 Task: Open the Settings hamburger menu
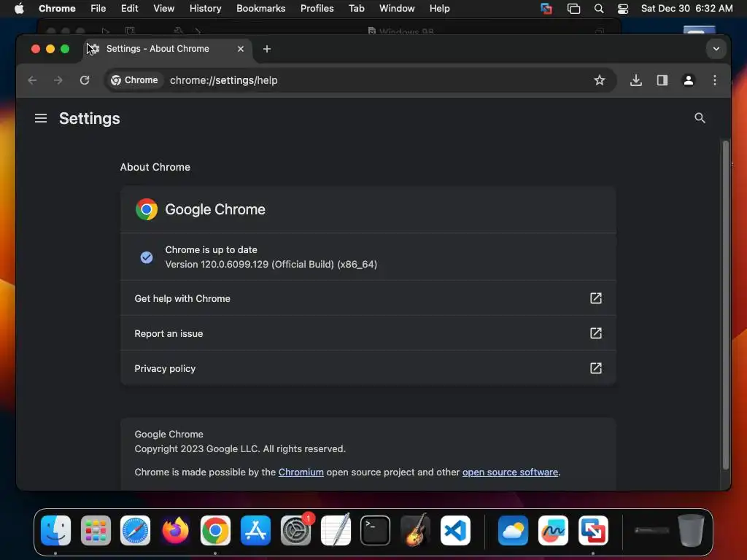click(x=41, y=118)
